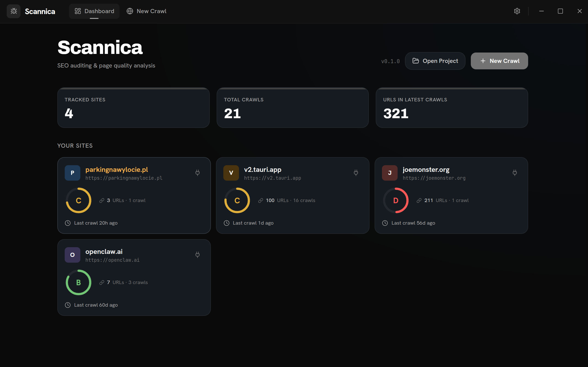Open the settings gear icon

[x=517, y=11]
